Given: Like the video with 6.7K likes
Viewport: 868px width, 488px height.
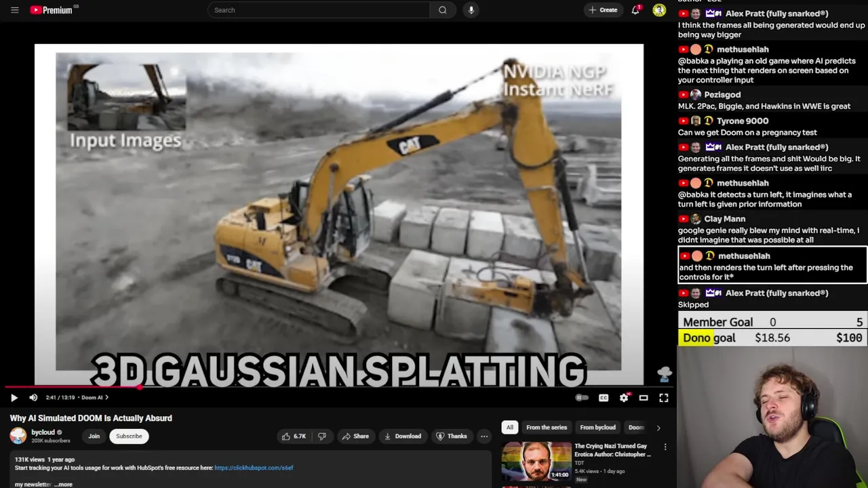Looking at the screenshot, I should pyautogui.click(x=294, y=436).
